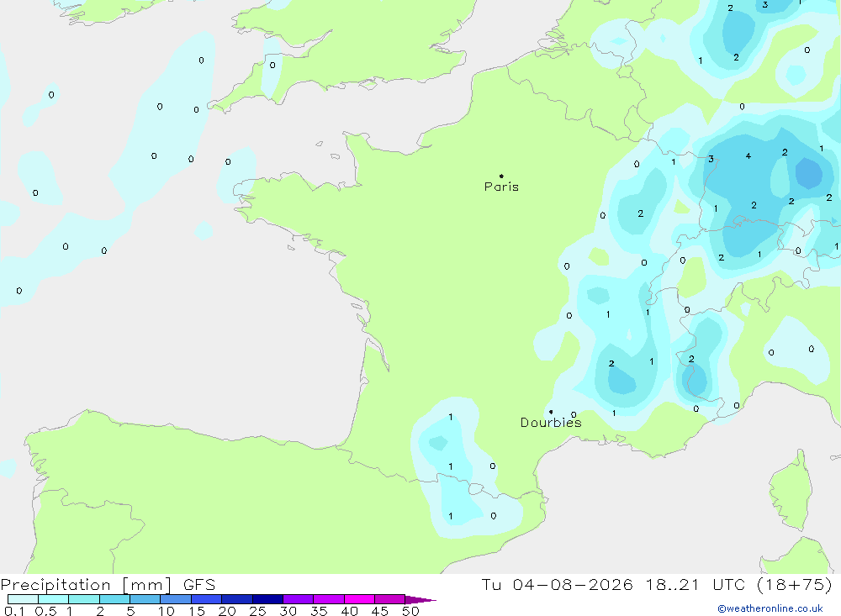Screen dimensions: 841x616
Task: Pick the 15–20 mm legend swatch
Action: click(207, 599)
